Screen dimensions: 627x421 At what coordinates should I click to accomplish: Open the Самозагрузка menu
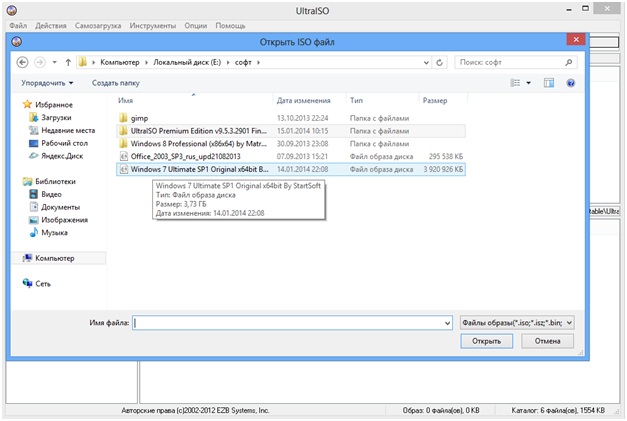coord(98,26)
